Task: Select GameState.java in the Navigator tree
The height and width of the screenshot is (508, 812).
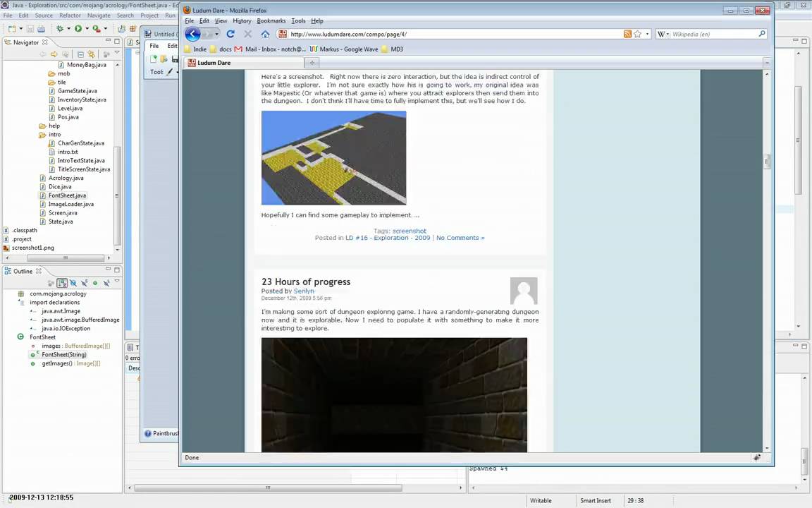Action: [x=77, y=91]
